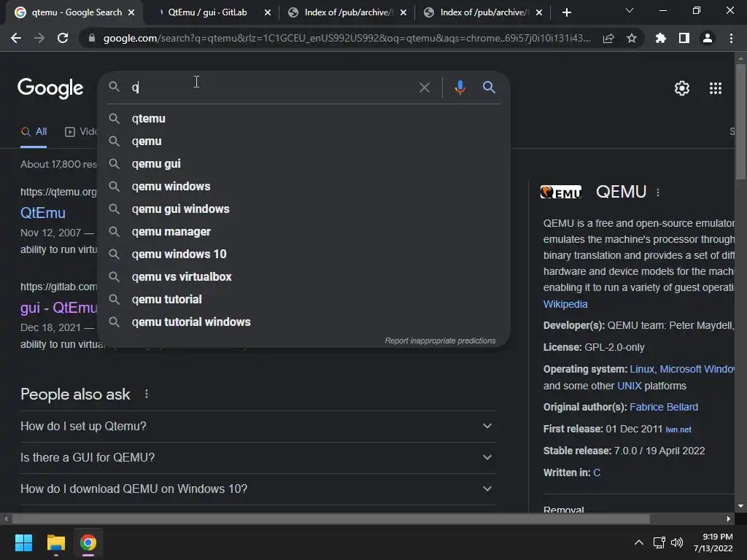
Task: Open more options beside QEMU panel title
Action: [x=658, y=192]
